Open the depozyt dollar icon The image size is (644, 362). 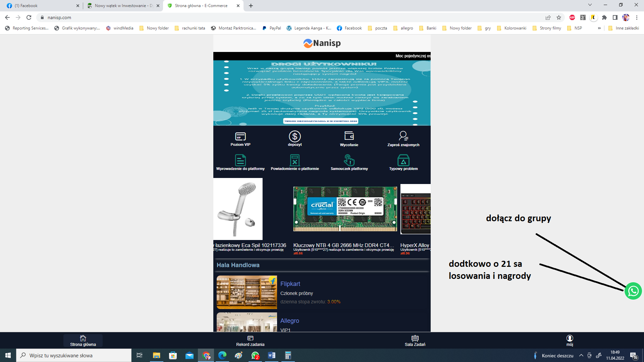coord(295,136)
